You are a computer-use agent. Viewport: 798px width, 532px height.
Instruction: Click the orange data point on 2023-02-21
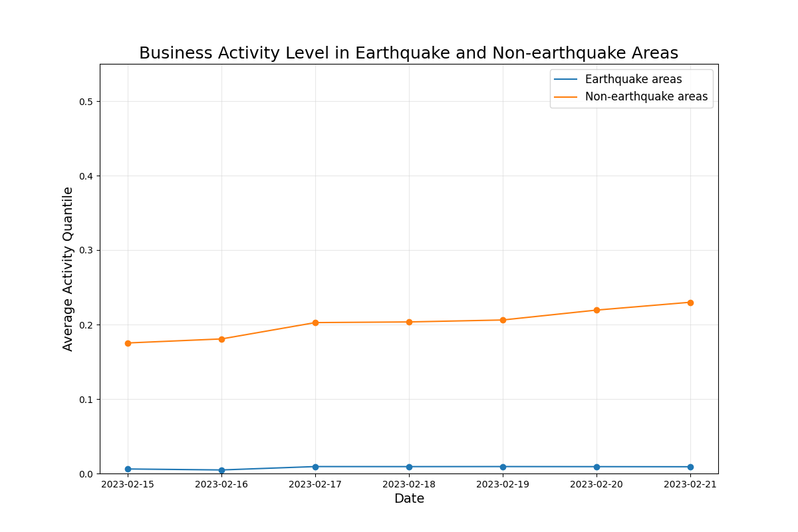[690, 303]
